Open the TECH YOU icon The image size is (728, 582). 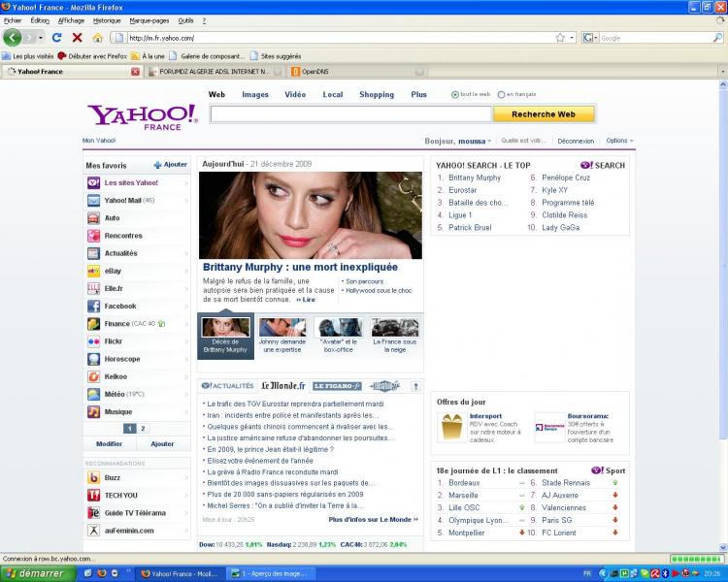[93, 496]
